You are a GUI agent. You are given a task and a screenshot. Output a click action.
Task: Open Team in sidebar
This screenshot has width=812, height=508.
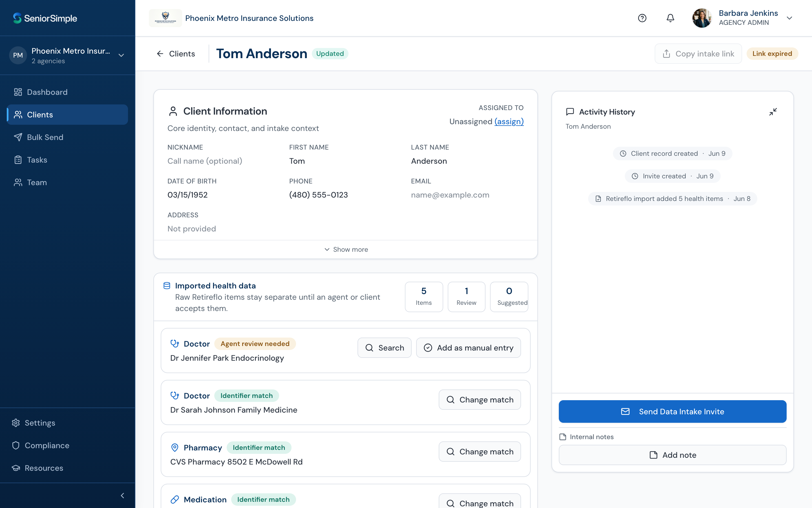click(67, 182)
